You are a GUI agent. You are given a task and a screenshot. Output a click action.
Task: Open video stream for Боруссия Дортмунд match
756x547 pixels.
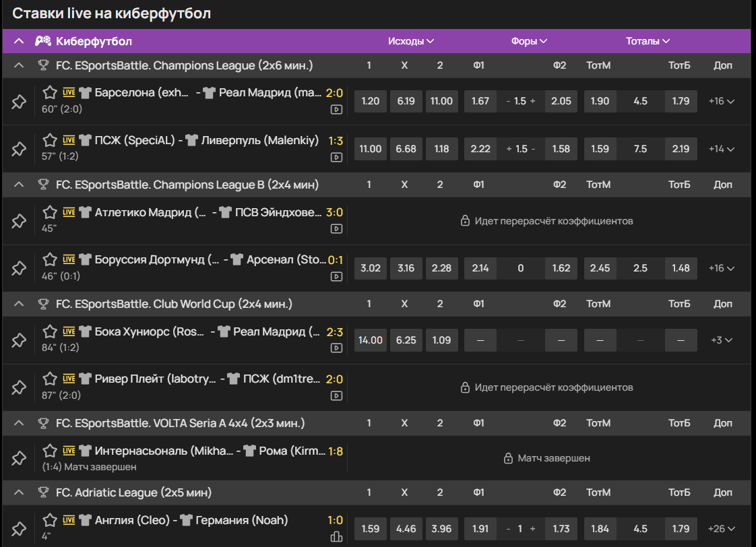[336, 277]
